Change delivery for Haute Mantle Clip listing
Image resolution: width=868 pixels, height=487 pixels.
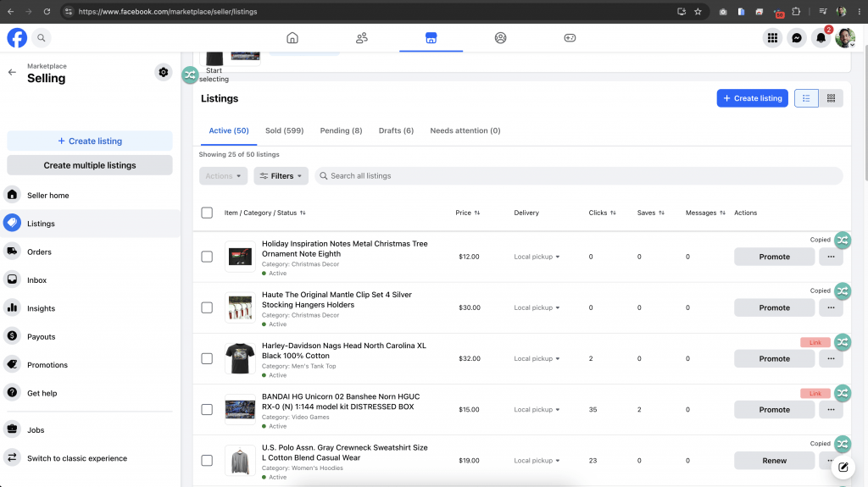coord(537,307)
